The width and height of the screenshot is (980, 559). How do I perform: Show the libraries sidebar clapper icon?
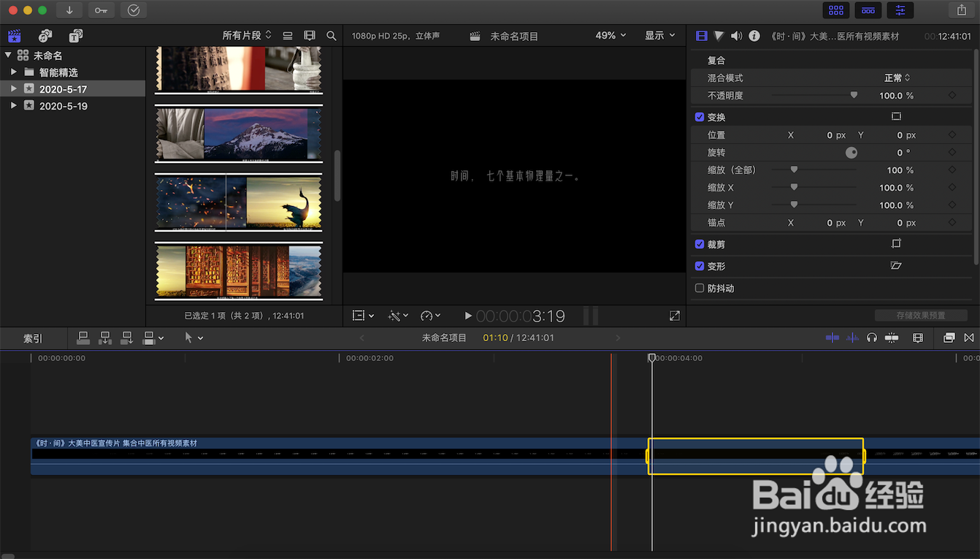(x=15, y=36)
